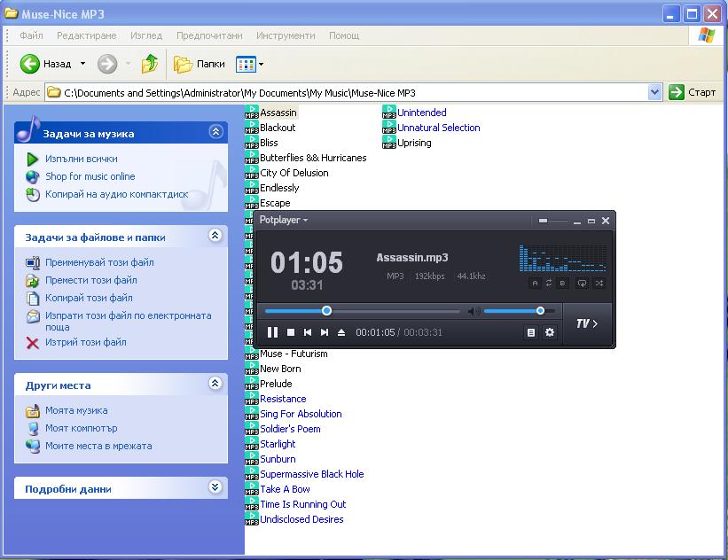Select the Unintended MP3 file icon

[x=389, y=113]
